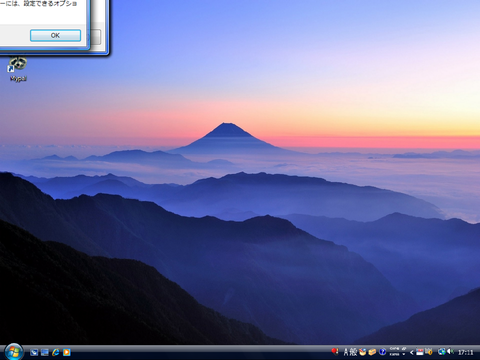Open the IME pad toolbox icon
The height and width of the screenshot is (360, 480).
(x=362, y=352)
